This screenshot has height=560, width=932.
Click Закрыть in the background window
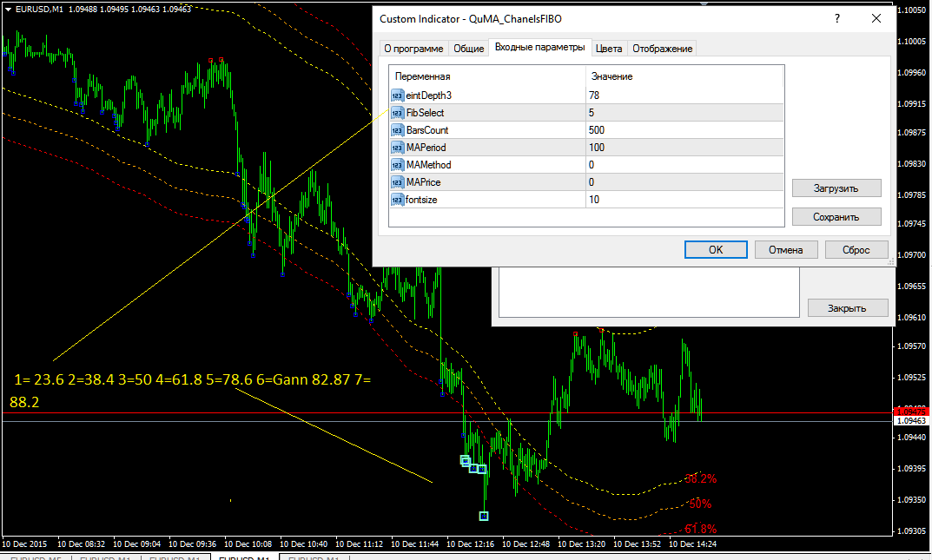(x=848, y=308)
